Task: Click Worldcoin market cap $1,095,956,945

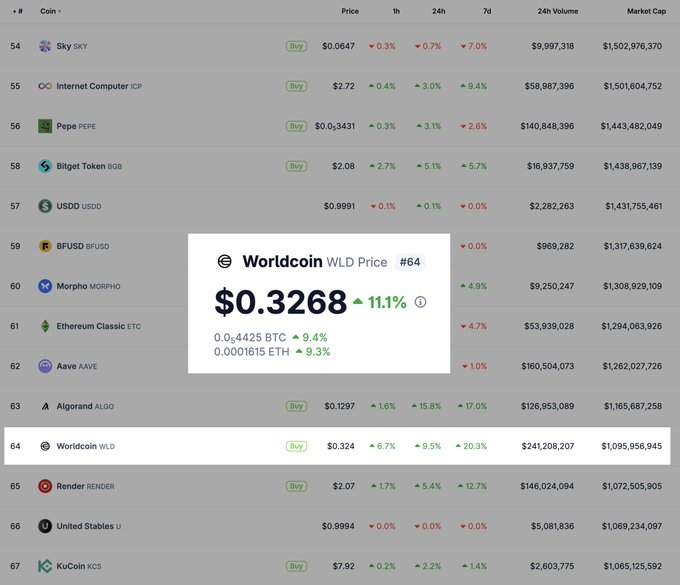Action: pos(631,446)
